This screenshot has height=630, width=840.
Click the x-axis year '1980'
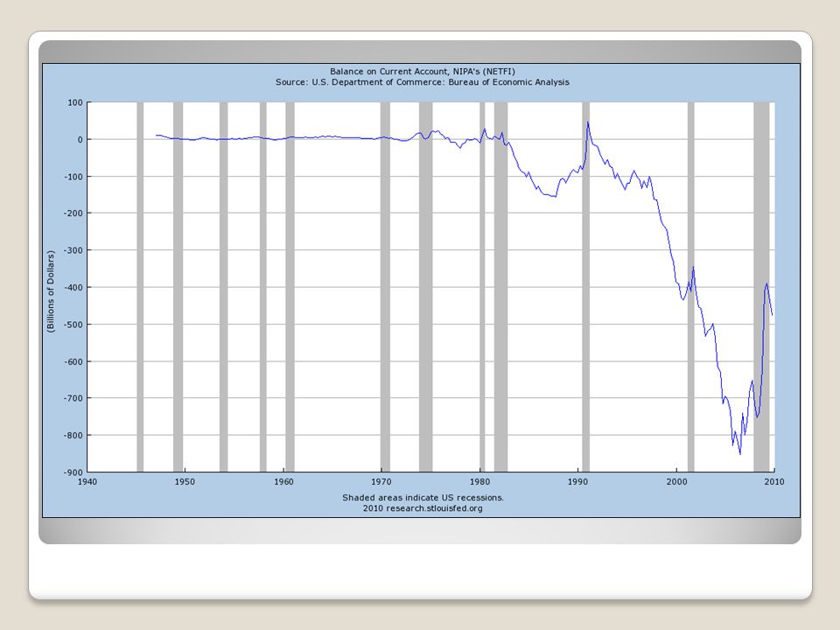480,481
